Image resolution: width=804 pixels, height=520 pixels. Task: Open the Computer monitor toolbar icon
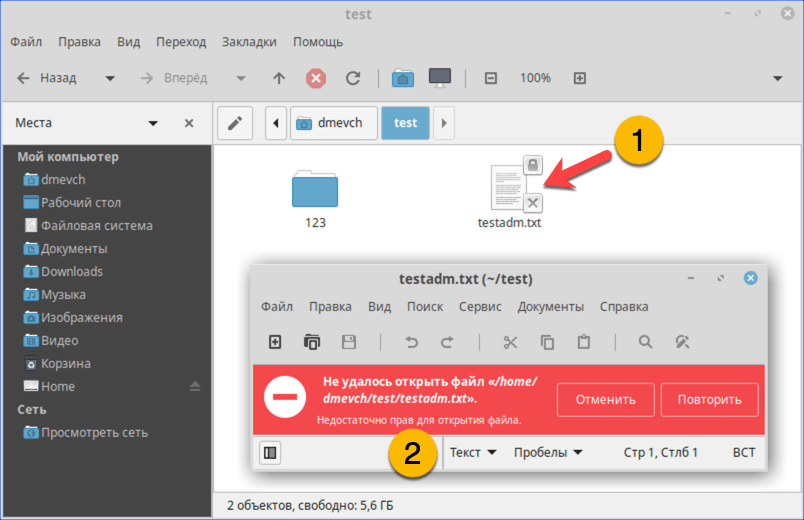tap(440, 78)
